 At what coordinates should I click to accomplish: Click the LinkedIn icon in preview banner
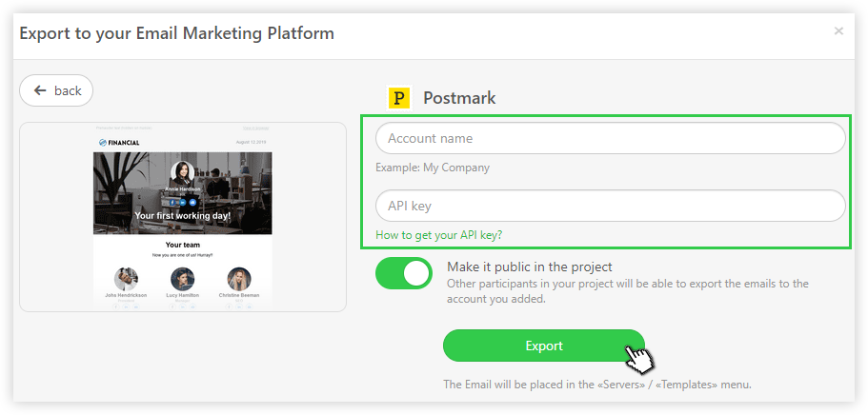pyautogui.click(x=182, y=202)
